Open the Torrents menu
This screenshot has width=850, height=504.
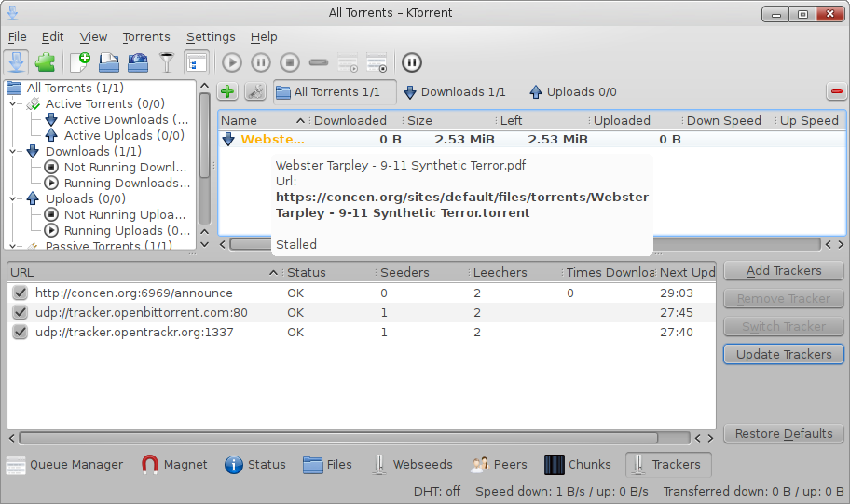145,37
